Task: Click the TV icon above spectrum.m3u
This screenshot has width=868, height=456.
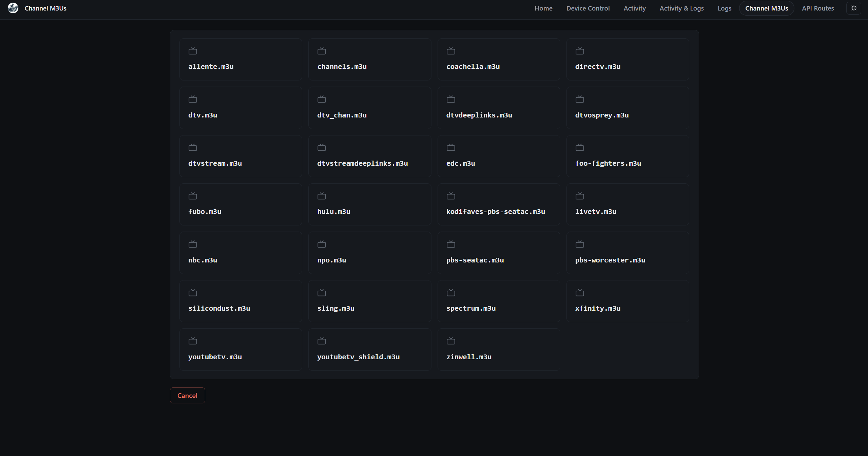Action: [x=451, y=293]
